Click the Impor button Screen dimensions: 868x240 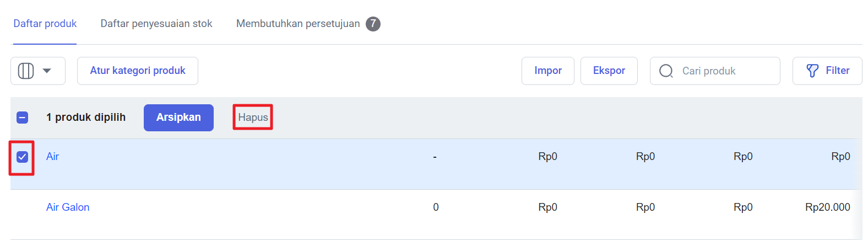(x=548, y=71)
